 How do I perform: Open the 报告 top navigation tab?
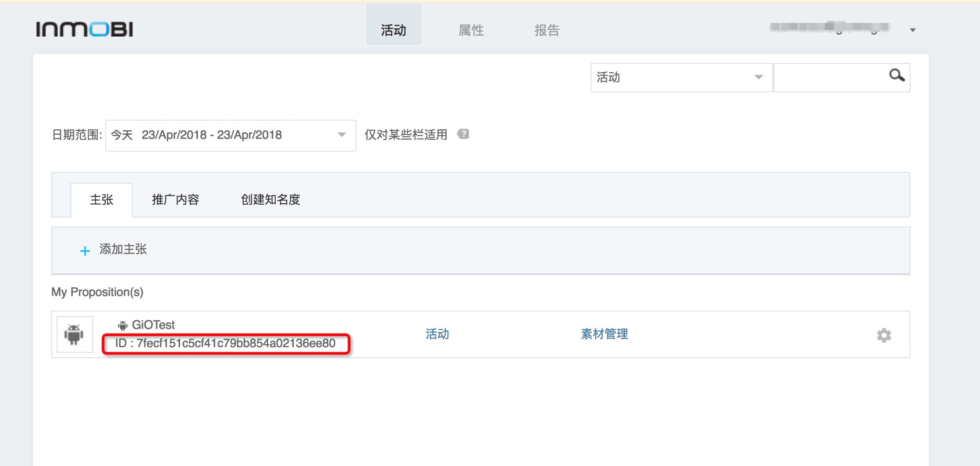coord(547,30)
